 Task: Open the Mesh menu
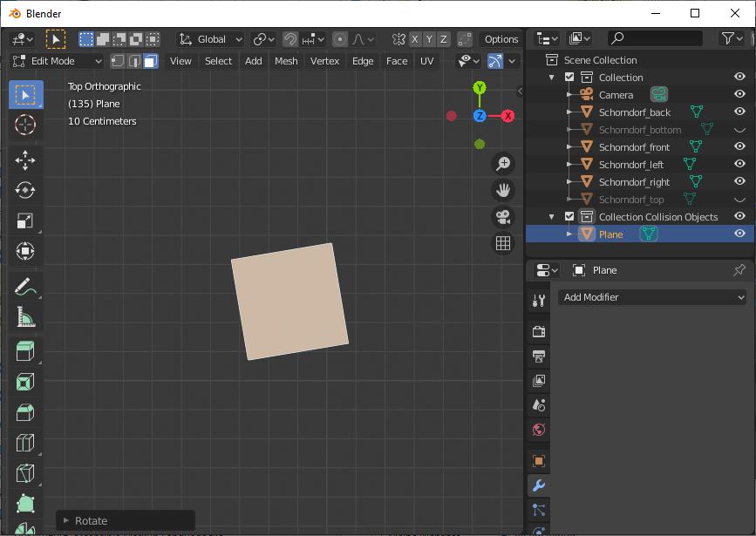coord(286,61)
